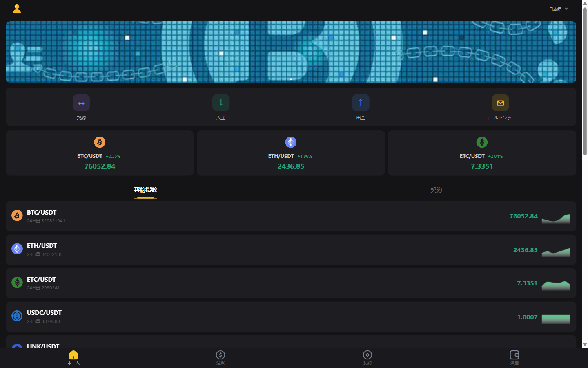Click the BTC/USDT row sparkline chart
This screenshot has width=588, height=368.
click(x=556, y=219)
